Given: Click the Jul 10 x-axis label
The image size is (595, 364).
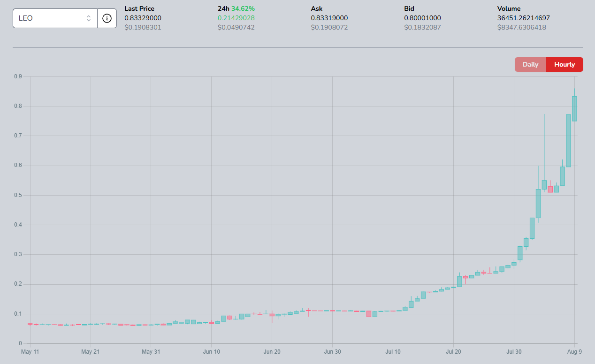Looking at the screenshot, I should (393, 351).
